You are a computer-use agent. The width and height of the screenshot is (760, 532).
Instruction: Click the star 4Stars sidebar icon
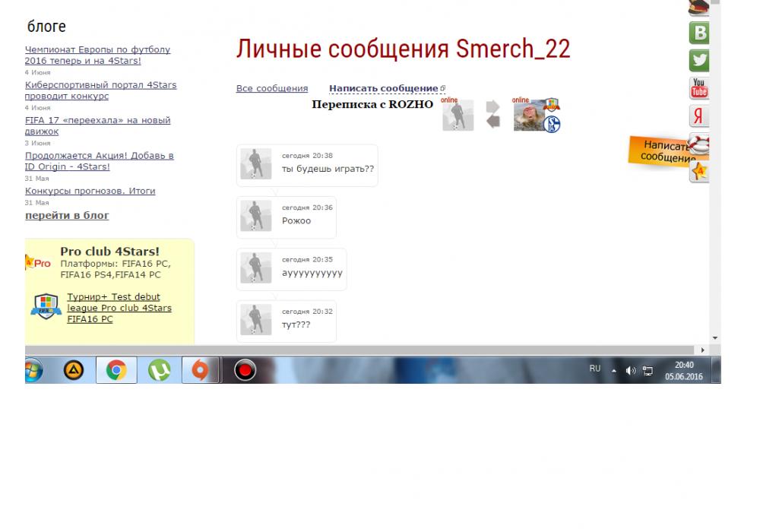[699, 172]
